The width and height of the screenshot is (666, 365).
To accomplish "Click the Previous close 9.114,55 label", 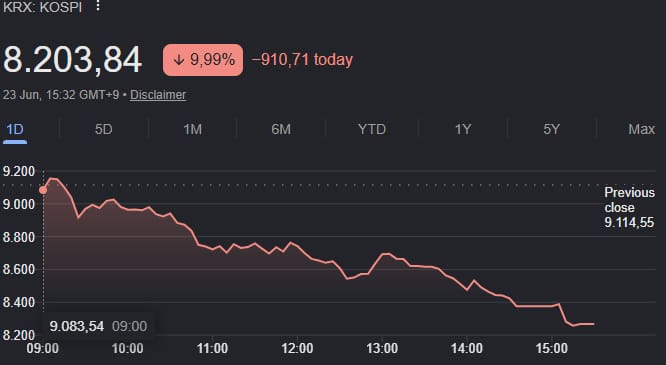I will [629, 207].
